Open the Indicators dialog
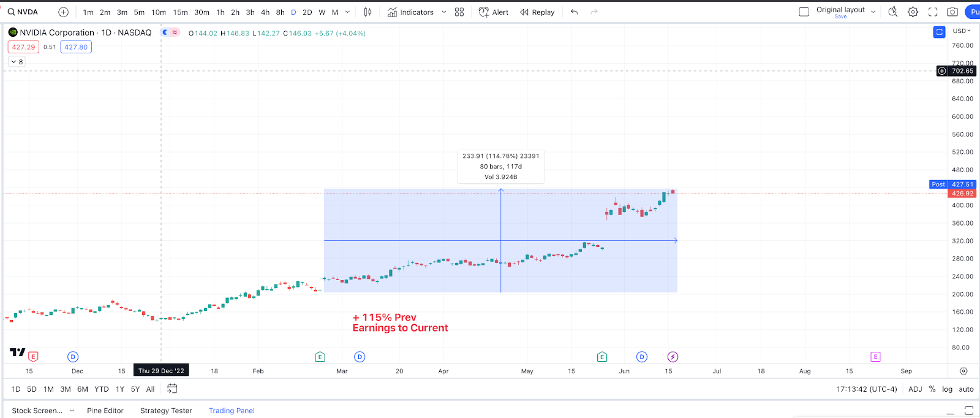 (410, 12)
